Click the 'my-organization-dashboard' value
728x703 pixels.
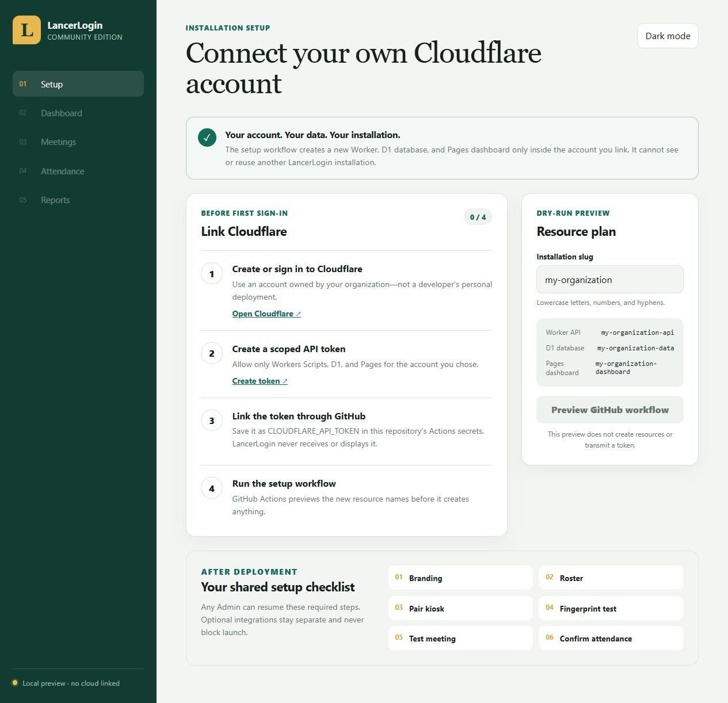pyautogui.click(x=626, y=368)
